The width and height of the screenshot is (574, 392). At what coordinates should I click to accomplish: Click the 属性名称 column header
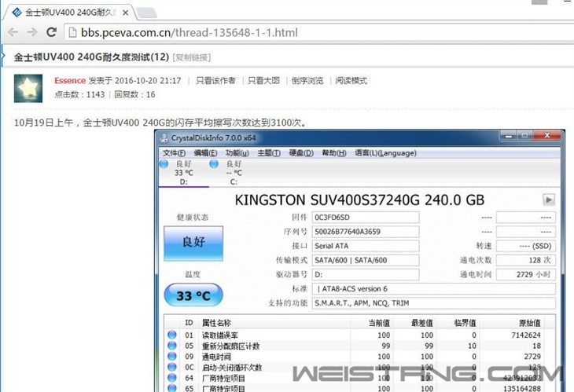(x=216, y=323)
